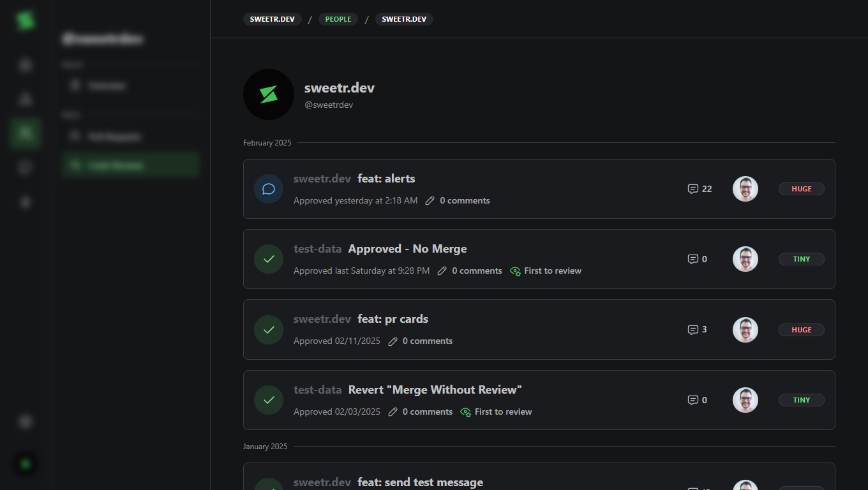The width and height of the screenshot is (868, 490).
Task: Click the green Sweetr logo in the sidebar
Action: [26, 20]
